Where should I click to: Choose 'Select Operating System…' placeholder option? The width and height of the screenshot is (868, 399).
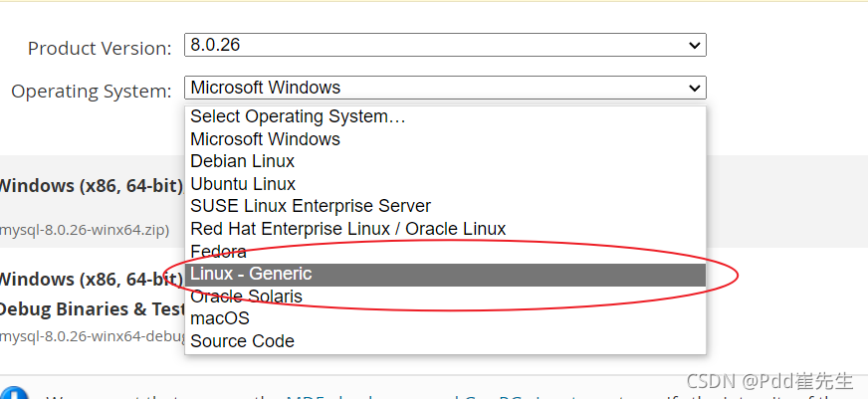445,116
